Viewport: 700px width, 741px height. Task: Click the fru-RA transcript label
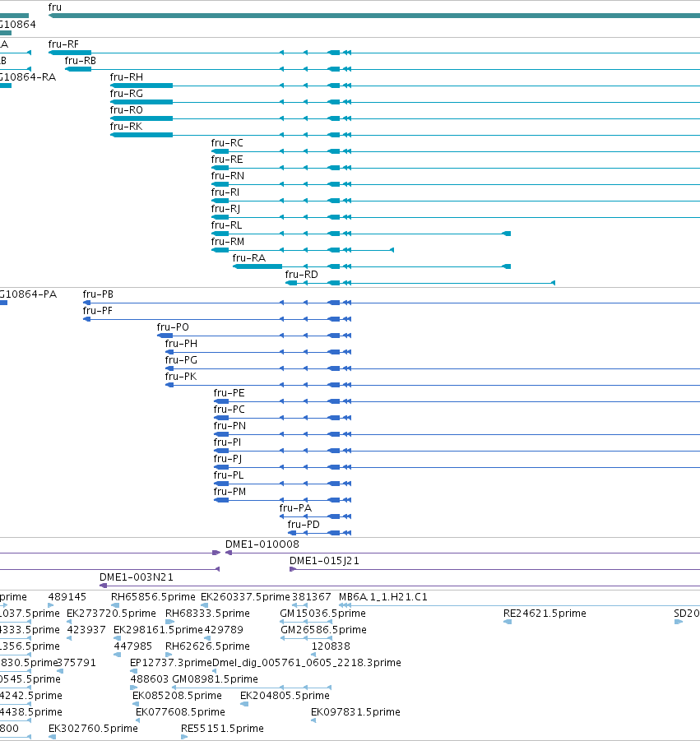249,258
